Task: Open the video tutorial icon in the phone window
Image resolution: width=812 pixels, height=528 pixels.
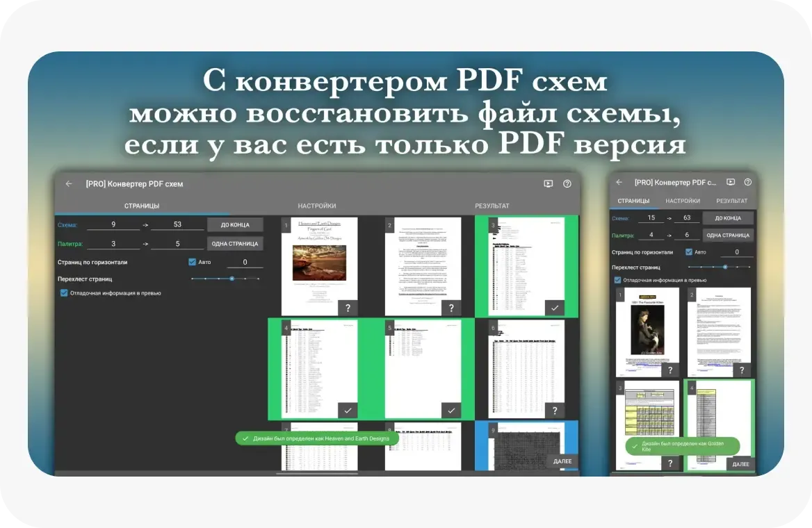Action: coord(731,182)
